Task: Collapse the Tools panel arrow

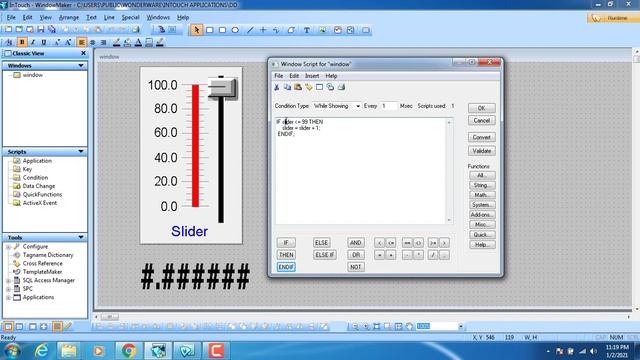Action: pyautogui.click(x=81, y=237)
